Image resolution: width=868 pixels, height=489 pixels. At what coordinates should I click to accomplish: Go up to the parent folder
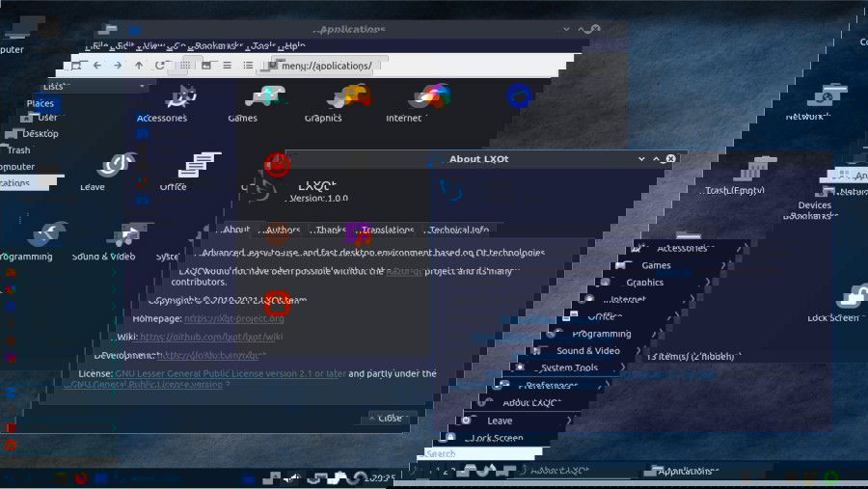pyautogui.click(x=138, y=66)
